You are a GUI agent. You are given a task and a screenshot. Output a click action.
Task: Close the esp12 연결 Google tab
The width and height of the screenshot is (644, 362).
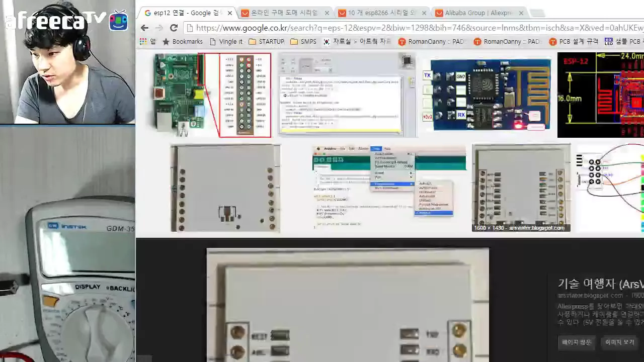(230, 13)
